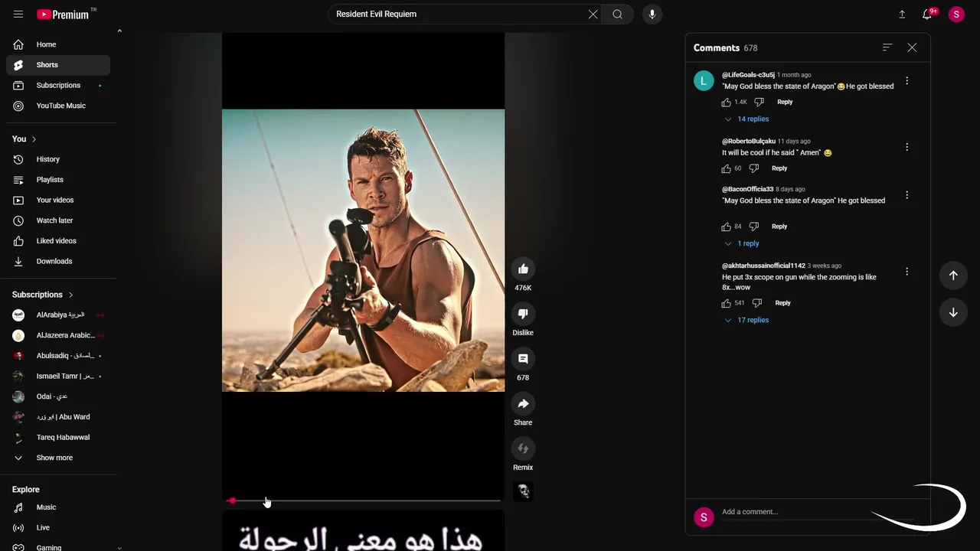Image resolution: width=980 pixels, height=551 pixels.
Task: Click the Remix icon
Action: [523, 448]
